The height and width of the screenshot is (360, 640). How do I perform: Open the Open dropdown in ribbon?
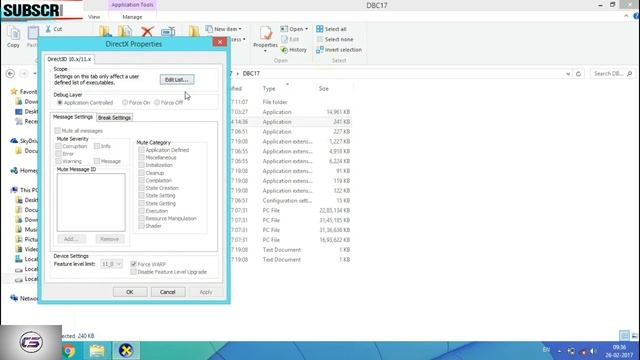(294, 29)
